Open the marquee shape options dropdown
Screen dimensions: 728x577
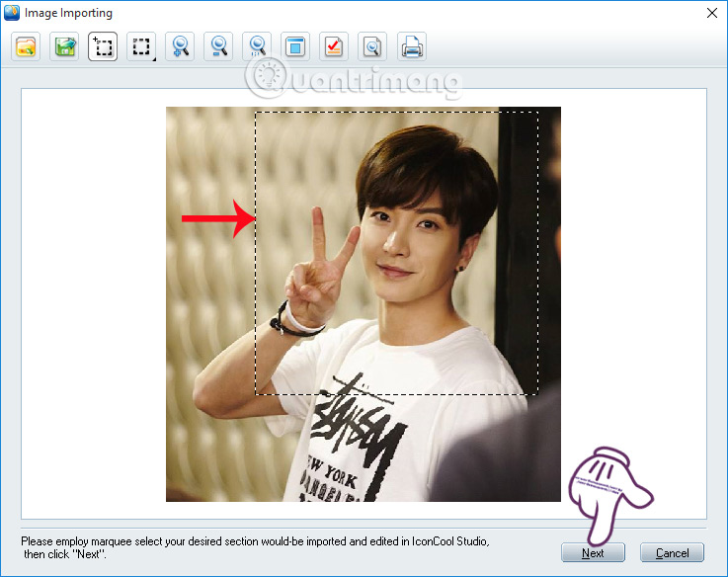(141, 46)
